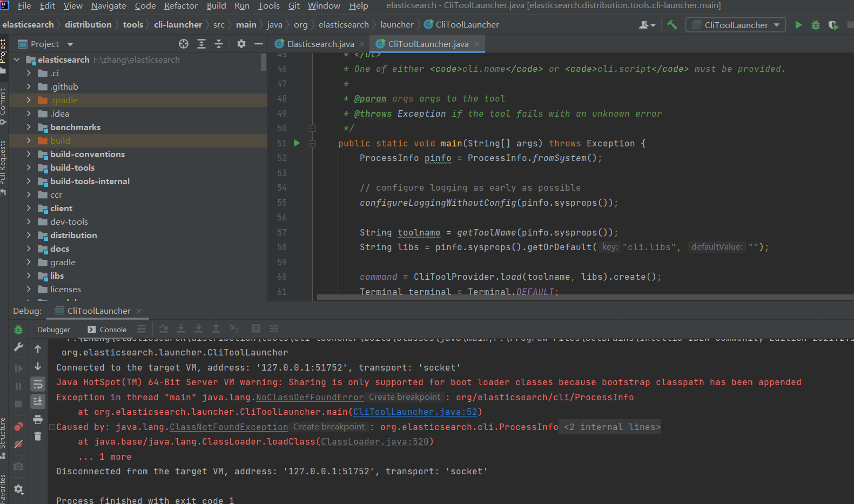Run with coverage using the shield icon
The width and height of the screenshot is (854, 504).
pyautogui.click(x=833, y=25)
